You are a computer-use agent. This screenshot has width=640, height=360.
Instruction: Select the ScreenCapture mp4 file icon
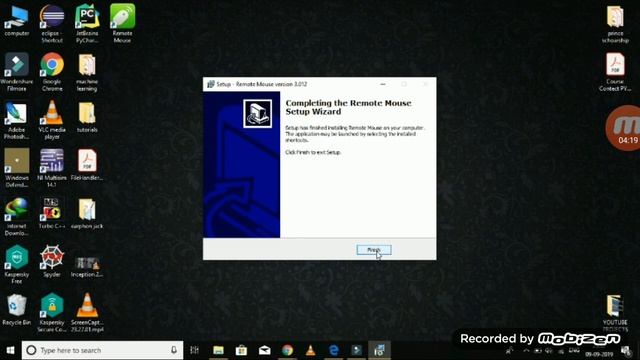point(87,313)
